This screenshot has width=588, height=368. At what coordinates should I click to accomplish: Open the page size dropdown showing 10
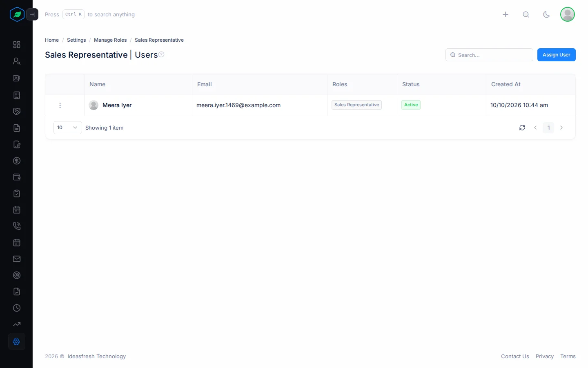(x=68, y=128)
